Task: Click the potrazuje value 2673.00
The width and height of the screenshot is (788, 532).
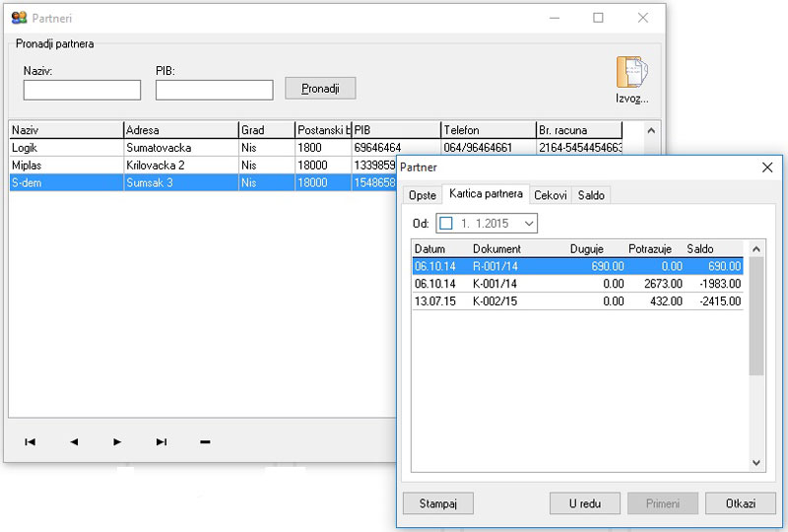Action: (x=663, y=284)
